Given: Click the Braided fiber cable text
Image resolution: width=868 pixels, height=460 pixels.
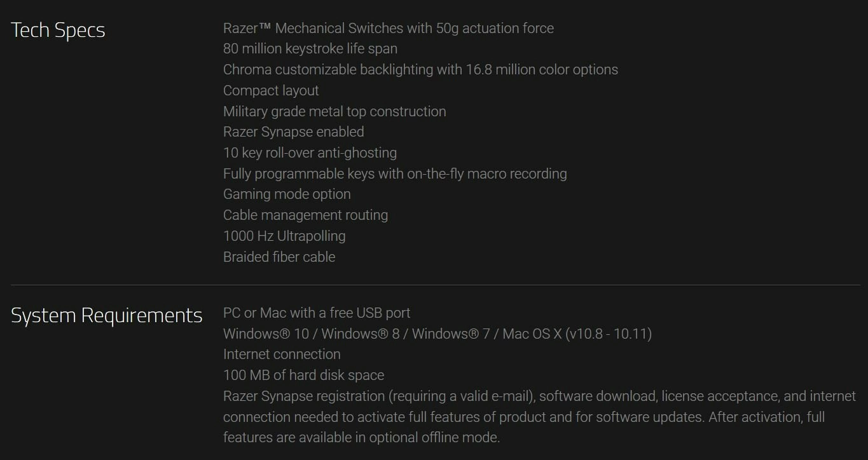Looking at the screenshot, I should coord(279,257).
